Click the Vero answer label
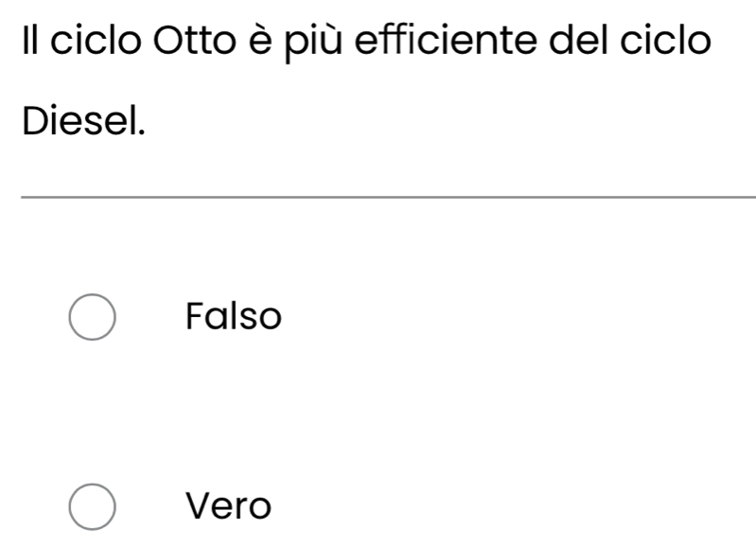 228,506
